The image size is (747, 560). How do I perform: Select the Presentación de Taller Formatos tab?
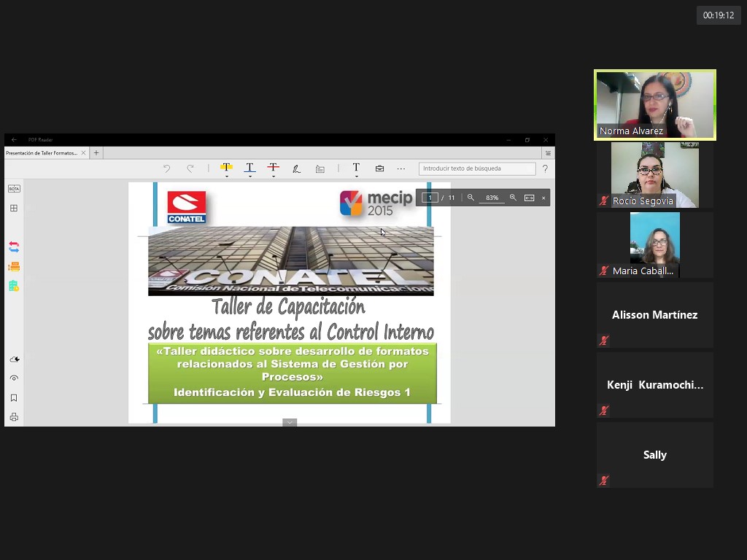(46, 153)
